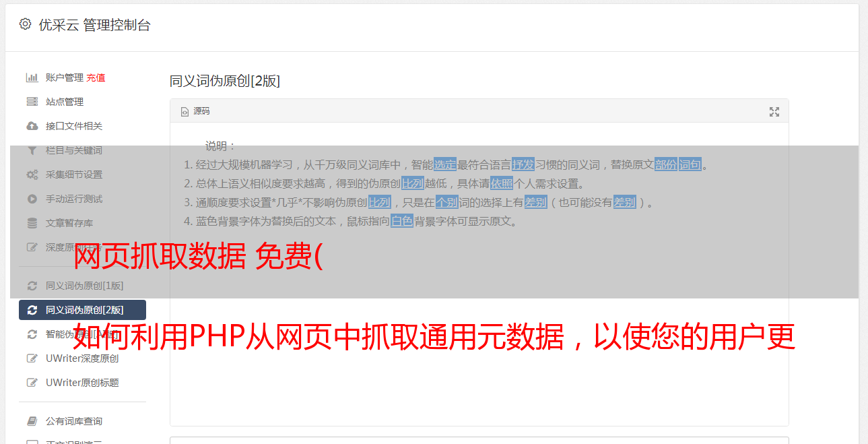This screenshot has width=868, height=444.
Task: Open the 源码 source view button
Action: tap(195, 111)
